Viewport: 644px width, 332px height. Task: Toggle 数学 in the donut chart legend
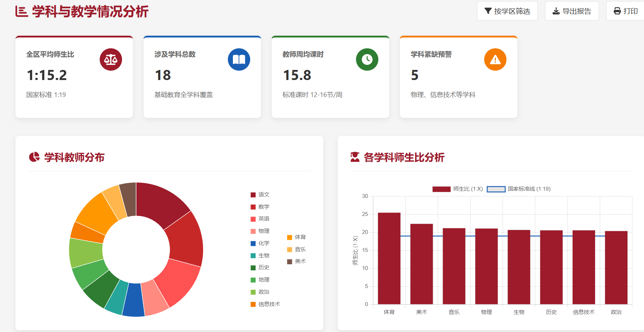click(x=260, y=207)
